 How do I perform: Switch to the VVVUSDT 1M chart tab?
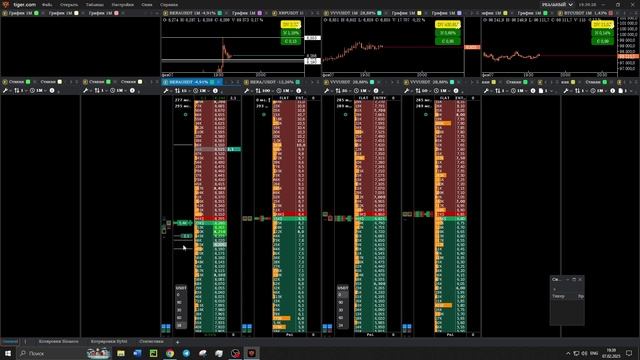(x=352, y=13)
